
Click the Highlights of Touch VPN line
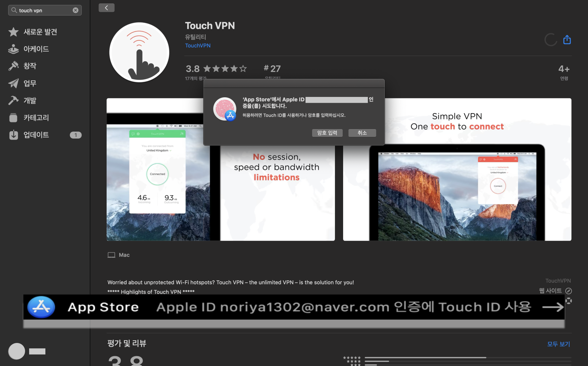coord(151,292)
